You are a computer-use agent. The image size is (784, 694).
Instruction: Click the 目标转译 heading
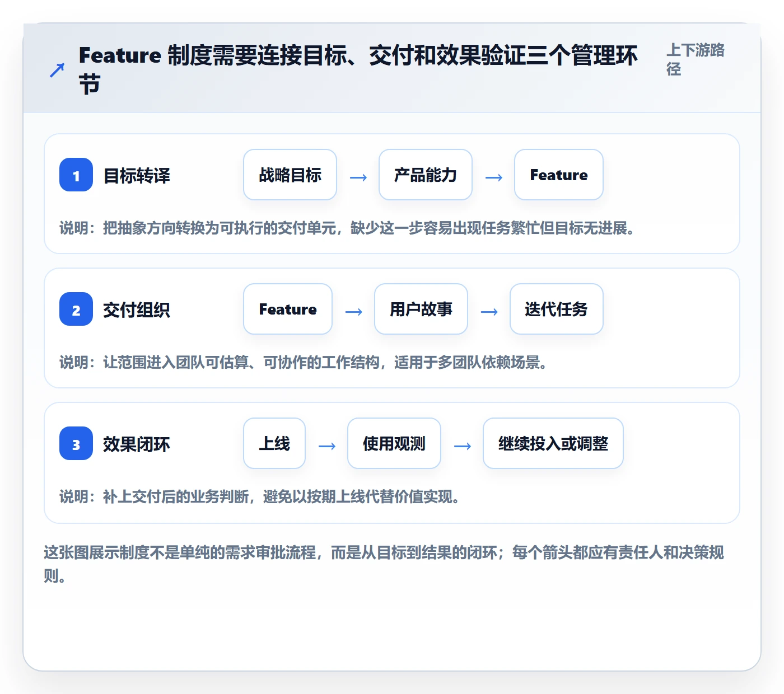137,176
